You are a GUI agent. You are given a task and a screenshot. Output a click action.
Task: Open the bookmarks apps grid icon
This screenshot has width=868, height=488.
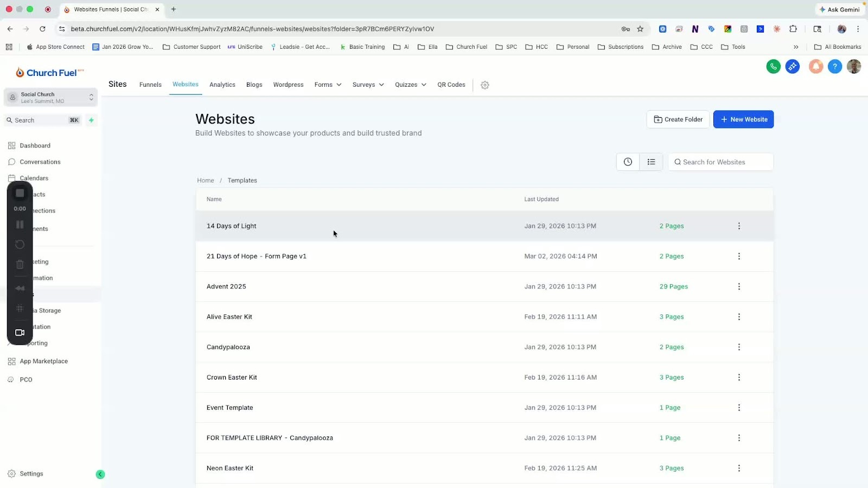[9, 47]
